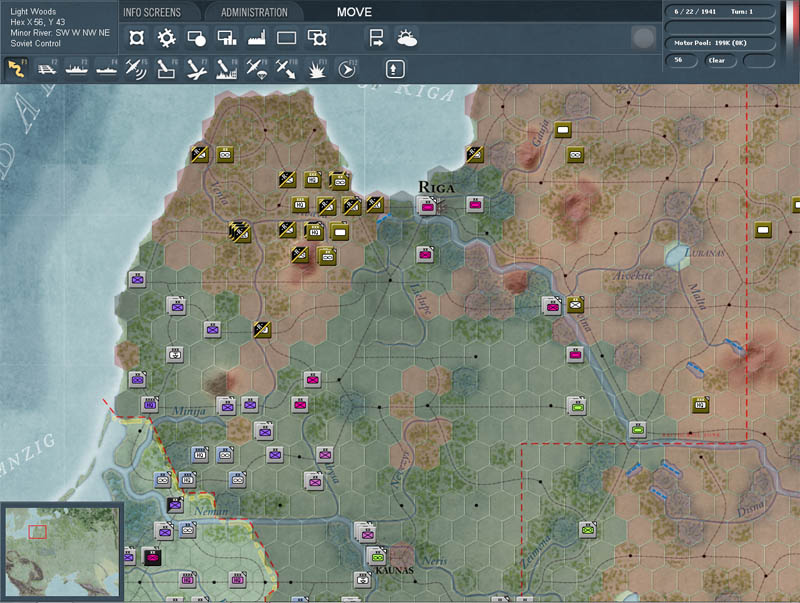Select the pink unit stack just above Kaunas

[x=366, y=533]
